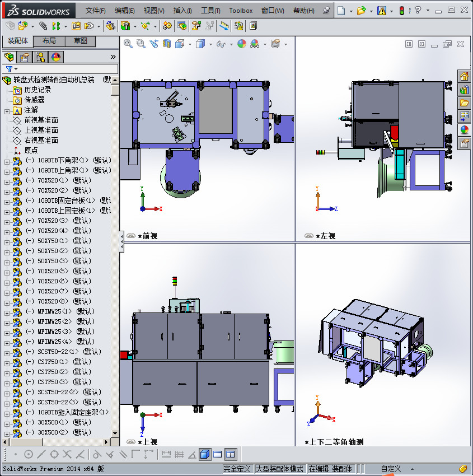
Task: Click the Zoom to Fit magnifier icon
Action: pyautogui.click(x=128, y=44)
